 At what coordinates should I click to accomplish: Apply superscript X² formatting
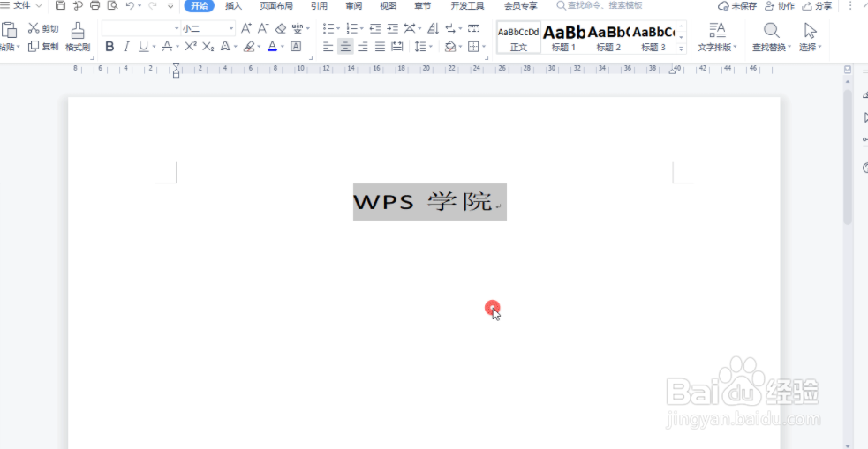point(191,47)
